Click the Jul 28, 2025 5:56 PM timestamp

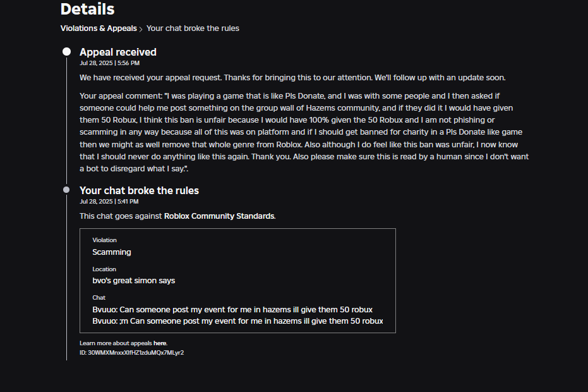coord(109,63)
